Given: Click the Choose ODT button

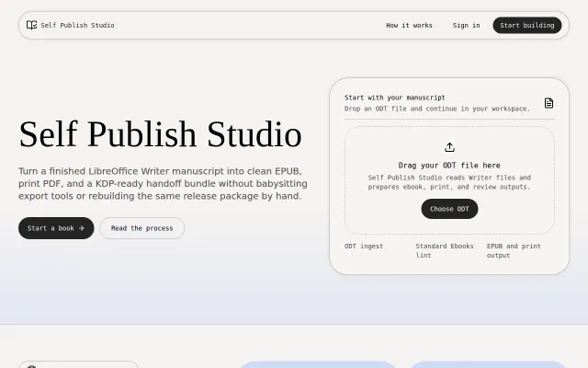Looking at the screenshot, I should tap(449, 209).
